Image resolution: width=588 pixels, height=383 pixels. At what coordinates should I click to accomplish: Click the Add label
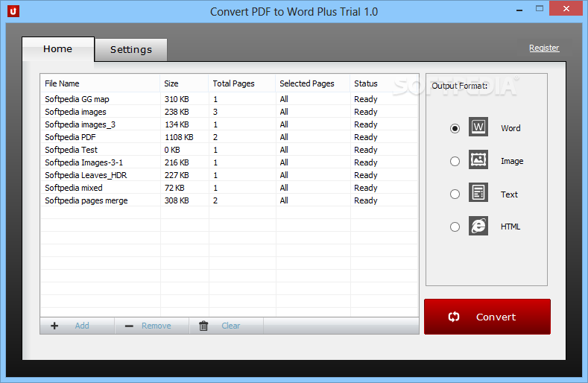pos(82,326)
